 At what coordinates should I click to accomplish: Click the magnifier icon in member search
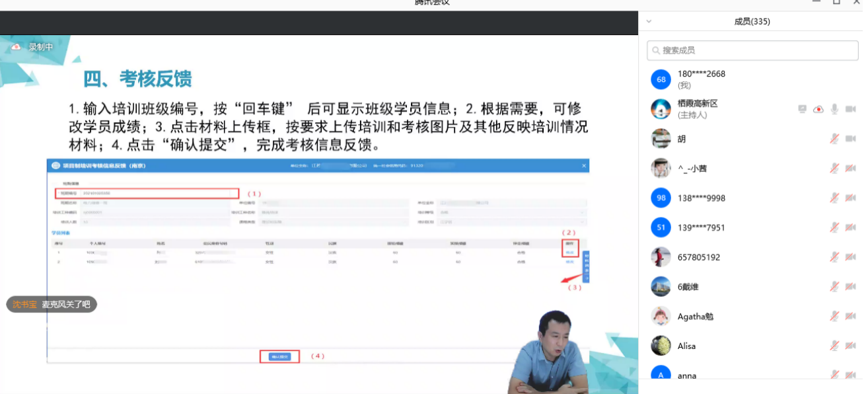[x=655, y=50]
